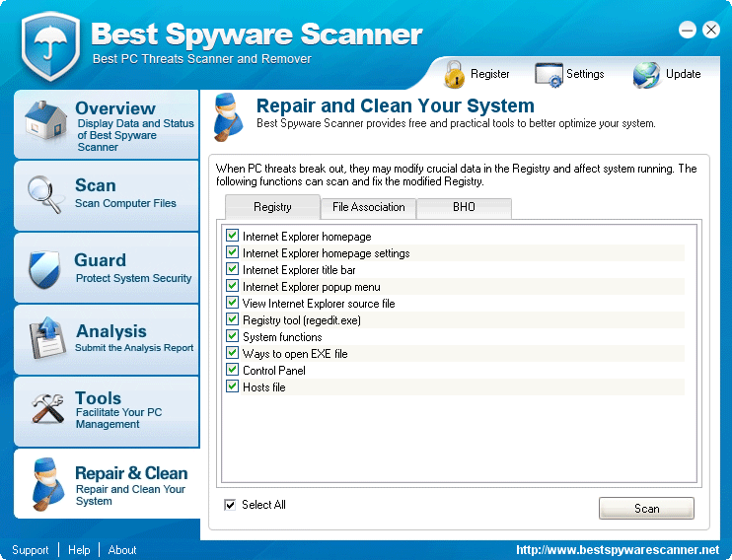The width and height of the screenshot is (732, 560).
Task: Toggle Ways to open EXE file checkbox
Action: 232,353
